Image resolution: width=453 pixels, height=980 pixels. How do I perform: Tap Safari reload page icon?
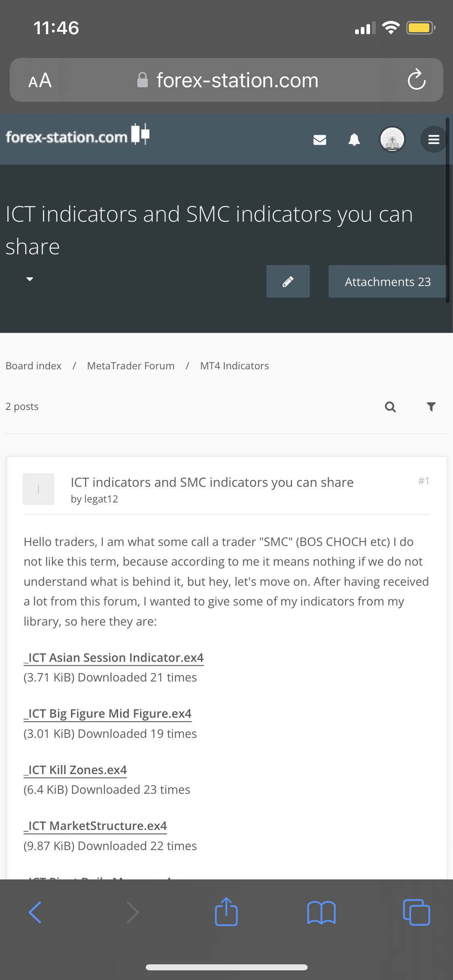416,80
